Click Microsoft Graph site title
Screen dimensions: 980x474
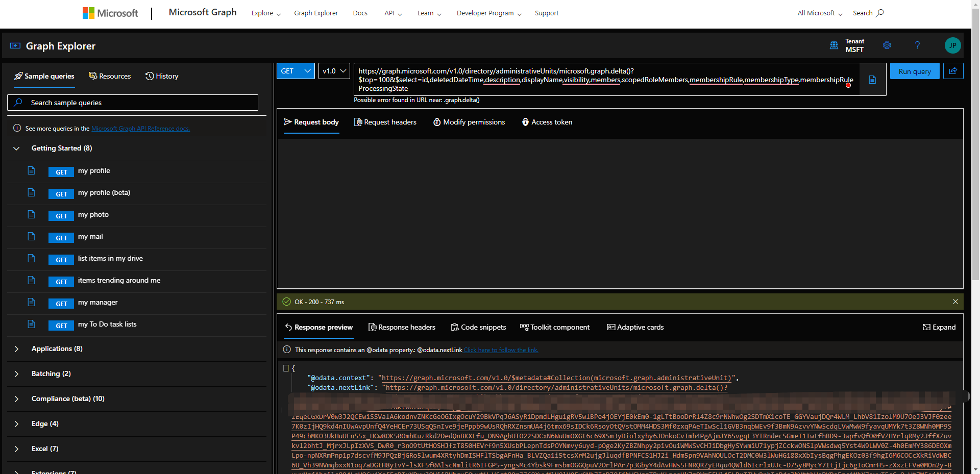(203, 12)
